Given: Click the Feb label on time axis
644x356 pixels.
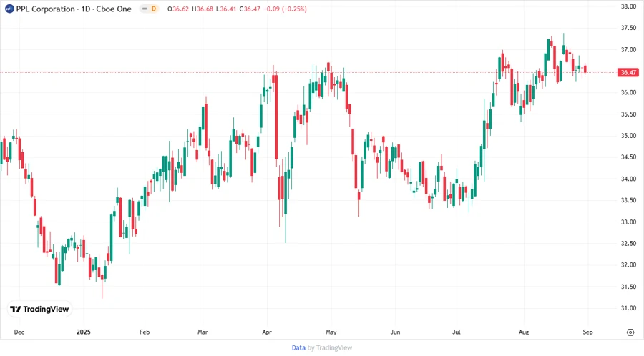Looking at the screenshot, I should point(145,332).
